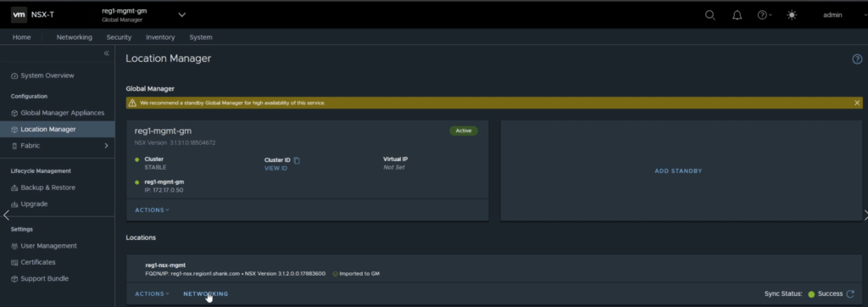Open Global Manager Appliances in sidebar
The height and width of the screenshot is (307, 868).
pyautogui.click(x=57, y=113)
